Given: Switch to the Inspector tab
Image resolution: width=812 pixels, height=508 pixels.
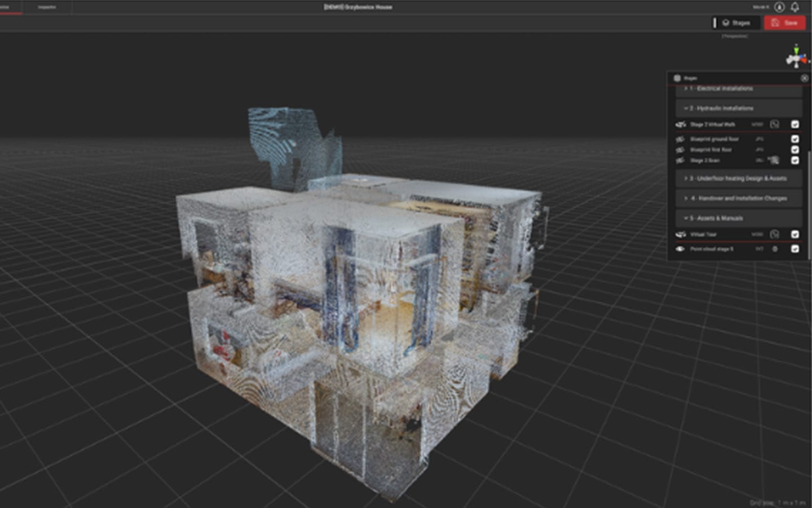Looking at the screenshot, I should [47, 7].
